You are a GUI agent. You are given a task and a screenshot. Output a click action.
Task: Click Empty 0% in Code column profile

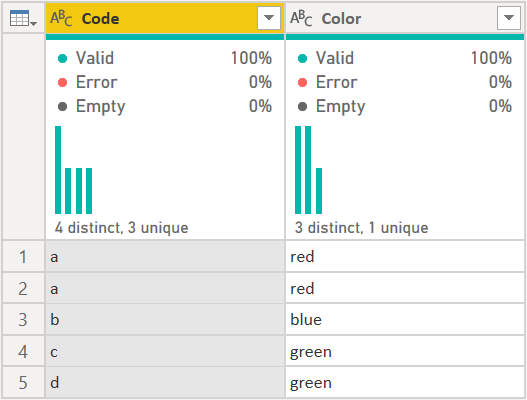click(x=165, y=106)
